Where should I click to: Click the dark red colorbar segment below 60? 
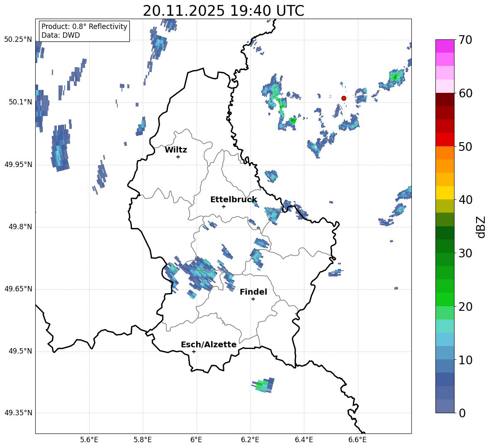445,99
